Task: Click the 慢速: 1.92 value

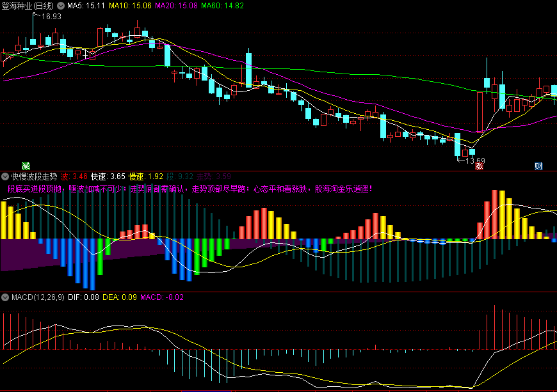Action: point(145,176)
